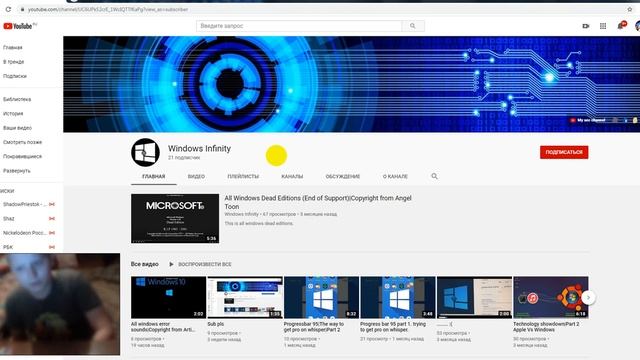
Task: Click the live indicator beside Shaz
Action: pos(52,219)
